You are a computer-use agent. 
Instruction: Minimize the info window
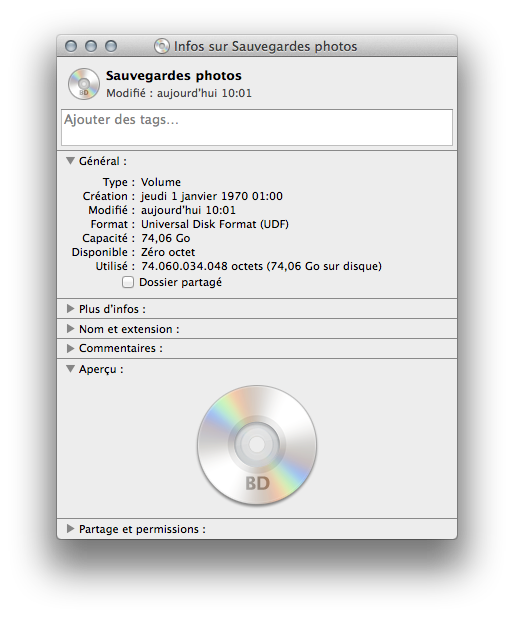tap(91, 46)
